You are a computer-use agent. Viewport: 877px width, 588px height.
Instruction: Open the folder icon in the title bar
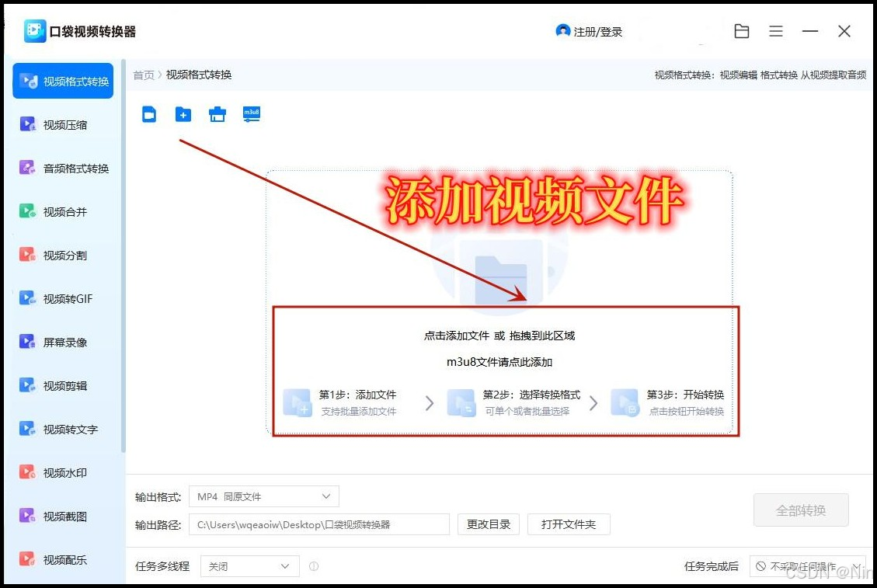[x=742, y=31]
